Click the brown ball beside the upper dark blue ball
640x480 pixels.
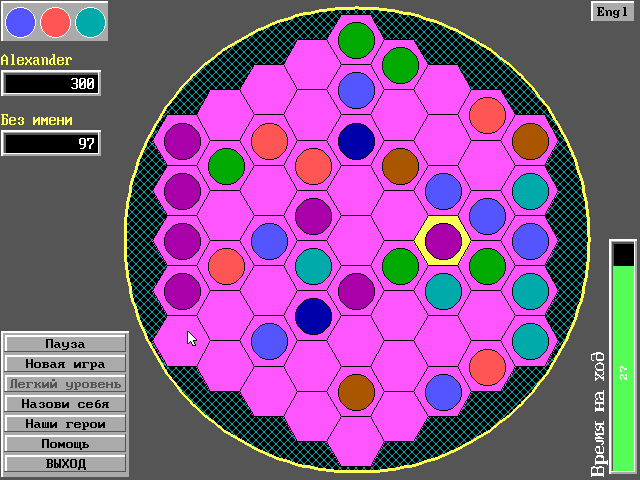click(400, 166)
